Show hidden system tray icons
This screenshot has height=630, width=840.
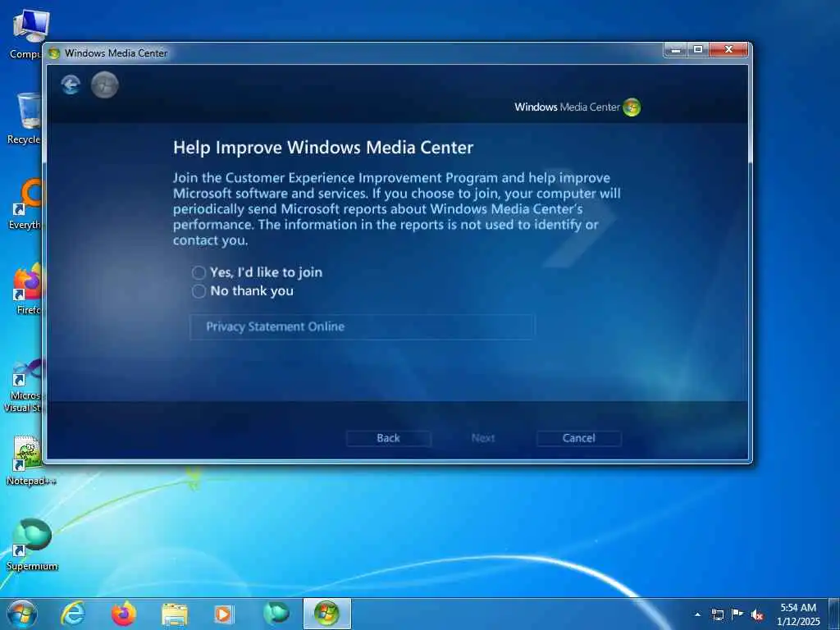point(697,614)
